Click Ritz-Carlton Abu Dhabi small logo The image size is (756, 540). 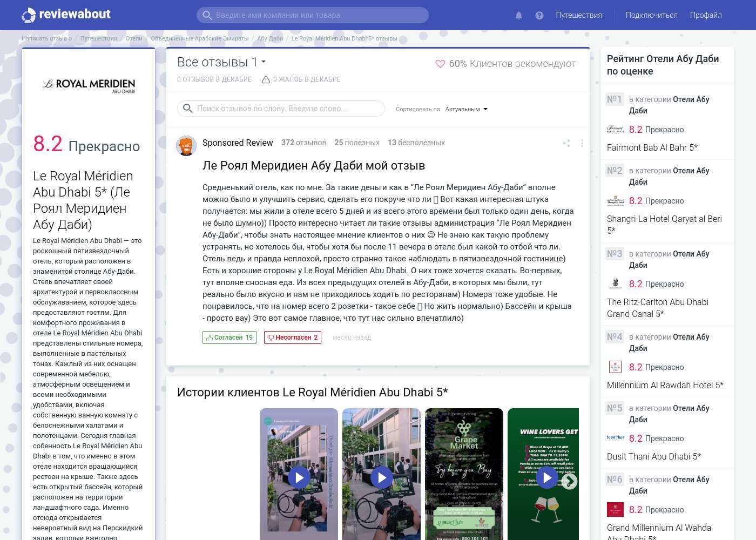point(615,284)
